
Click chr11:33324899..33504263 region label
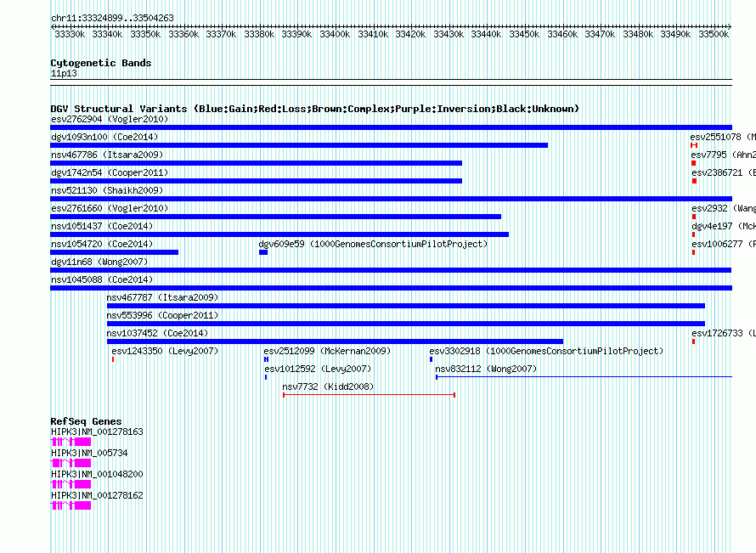click(112, 18)
